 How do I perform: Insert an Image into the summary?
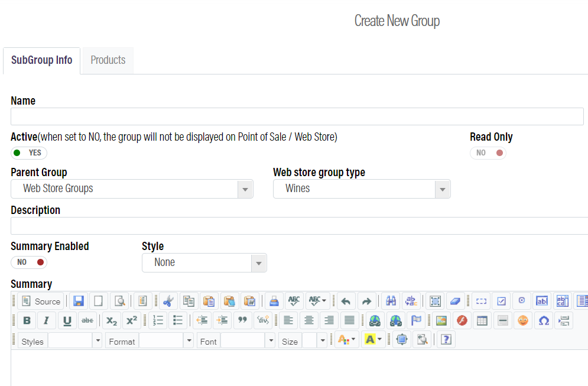click(x=441, y=321)
